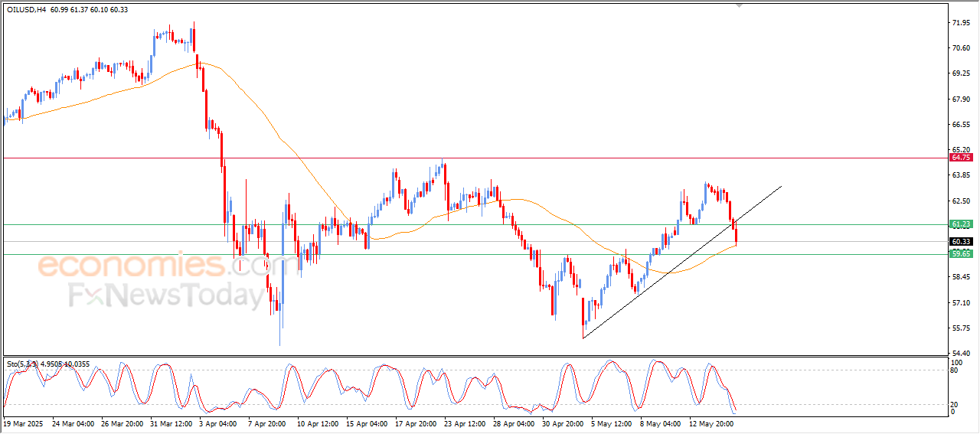Click the 65.20 price axis label
The height and width of the screenshot is (434, 980).
[x=961, y=149]
